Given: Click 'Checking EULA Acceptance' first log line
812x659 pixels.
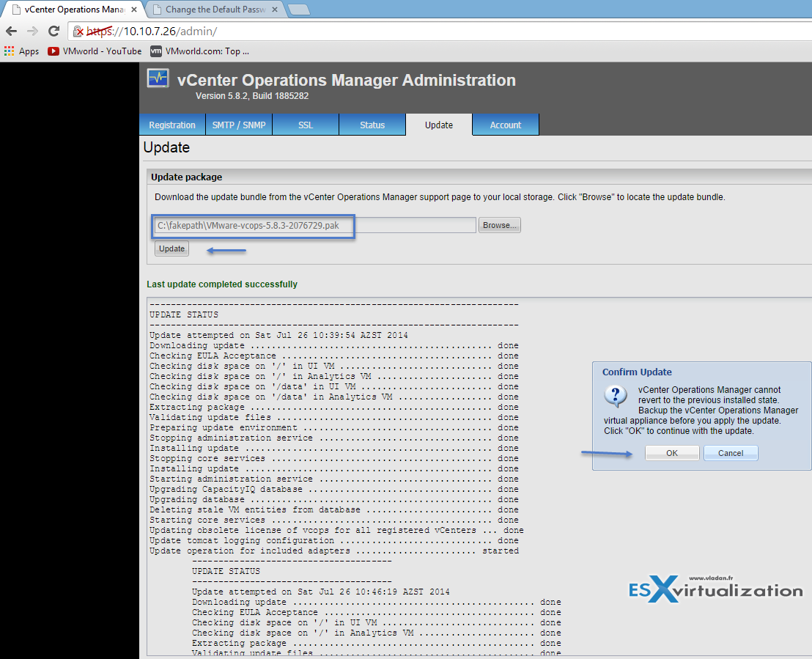Looking at the screenshot, I should tap(334, 356).
